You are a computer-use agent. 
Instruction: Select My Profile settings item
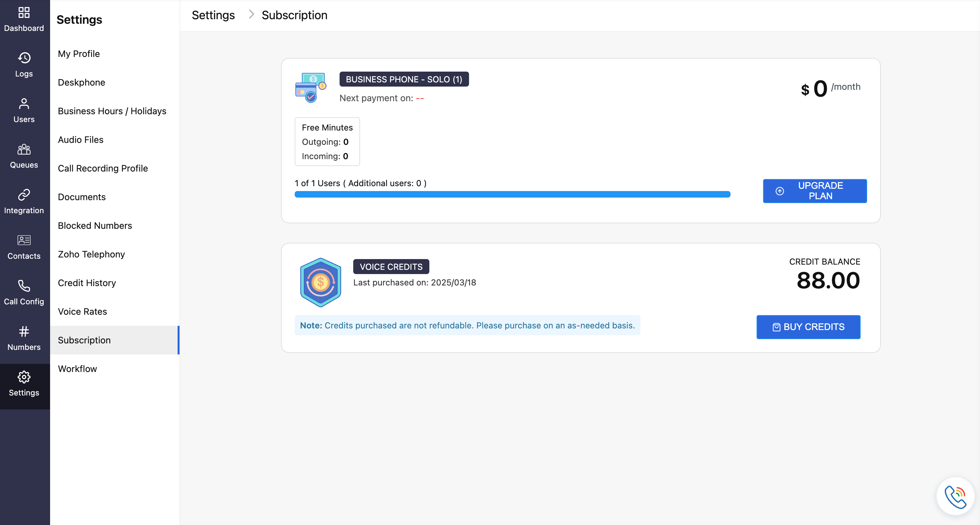(79, 54)
